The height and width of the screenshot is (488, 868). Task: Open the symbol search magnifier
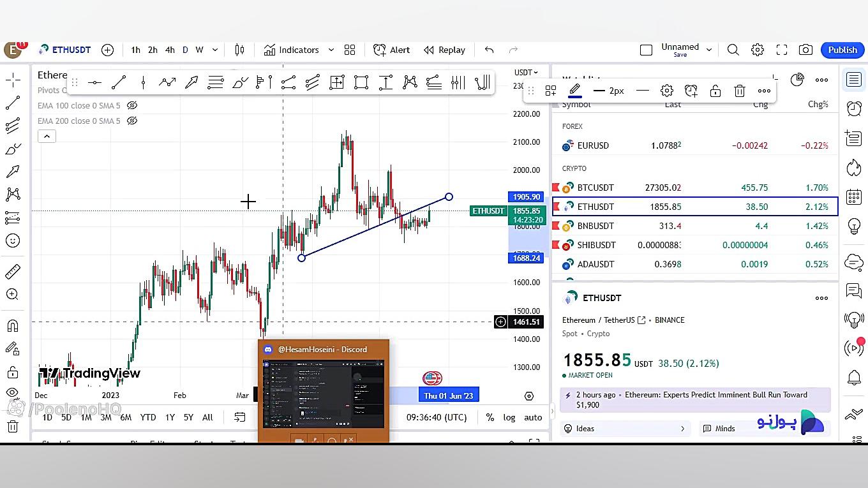(x=733, y=50)
